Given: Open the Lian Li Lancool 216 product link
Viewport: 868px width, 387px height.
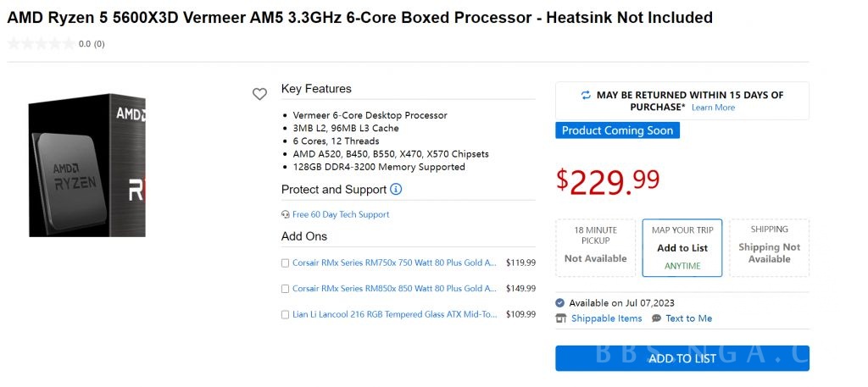Looking at the screenshot, I should [394, 315].
